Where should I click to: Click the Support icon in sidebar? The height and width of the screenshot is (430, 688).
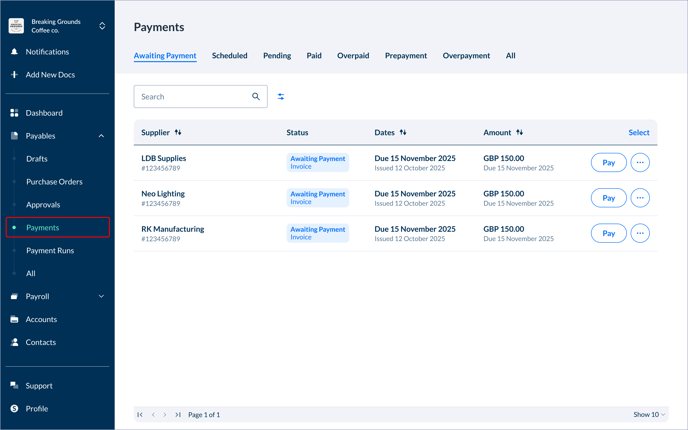coord(14,386)
